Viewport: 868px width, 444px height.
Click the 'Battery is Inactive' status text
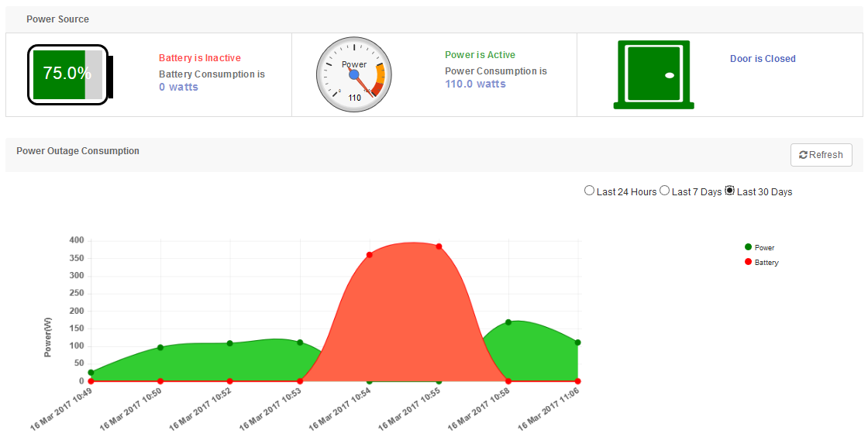point(200,58)
